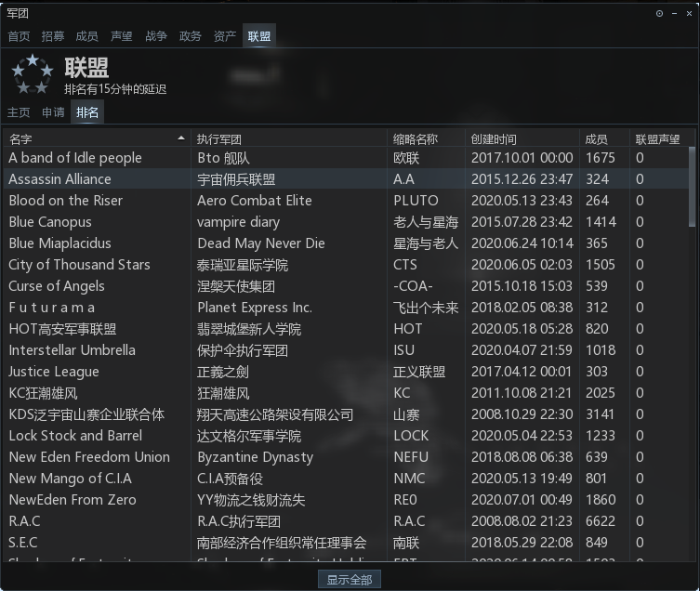Open the 首页 tab
This screenshot has width=700, height=591.
pos(19,36)
